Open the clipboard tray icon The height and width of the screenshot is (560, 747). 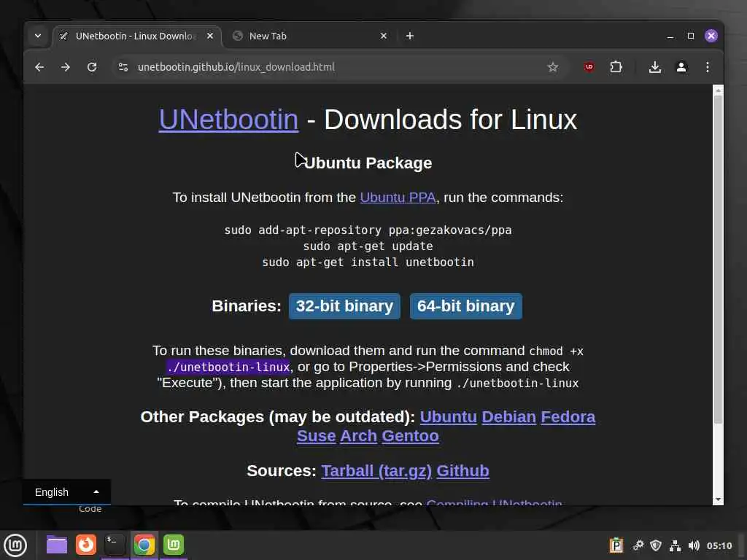(616, 545)
